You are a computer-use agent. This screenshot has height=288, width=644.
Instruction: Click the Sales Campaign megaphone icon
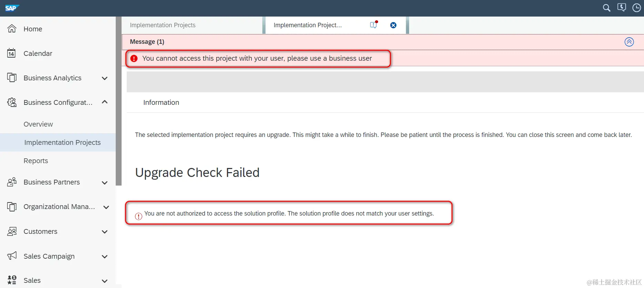click(12, 256)
